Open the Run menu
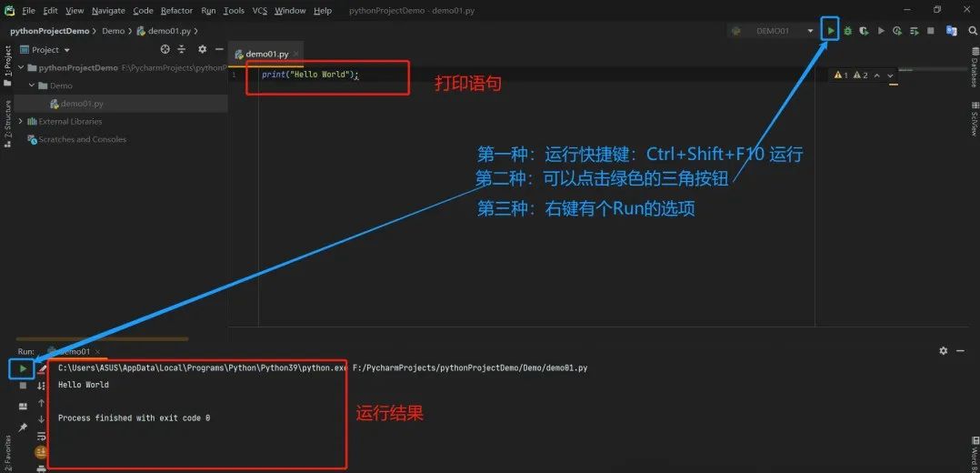Screen dimensions: 980x473 click(x=209, y=11)
